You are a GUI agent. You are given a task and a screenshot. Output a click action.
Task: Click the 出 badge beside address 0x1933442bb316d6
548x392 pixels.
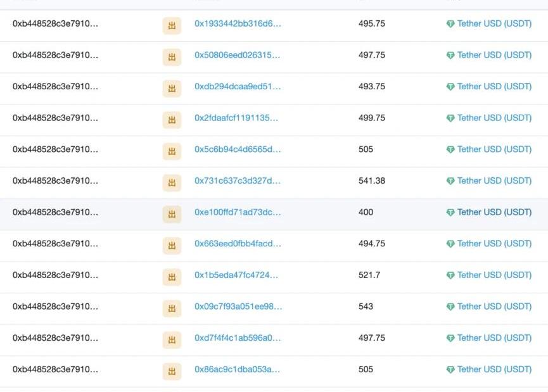click(172, 25)
